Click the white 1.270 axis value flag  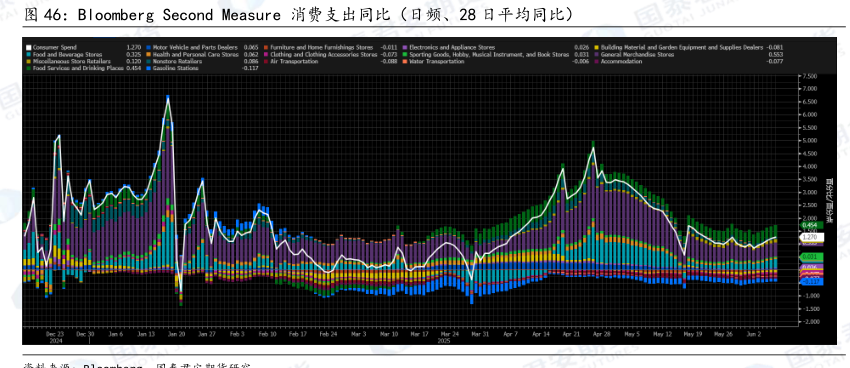812,237
